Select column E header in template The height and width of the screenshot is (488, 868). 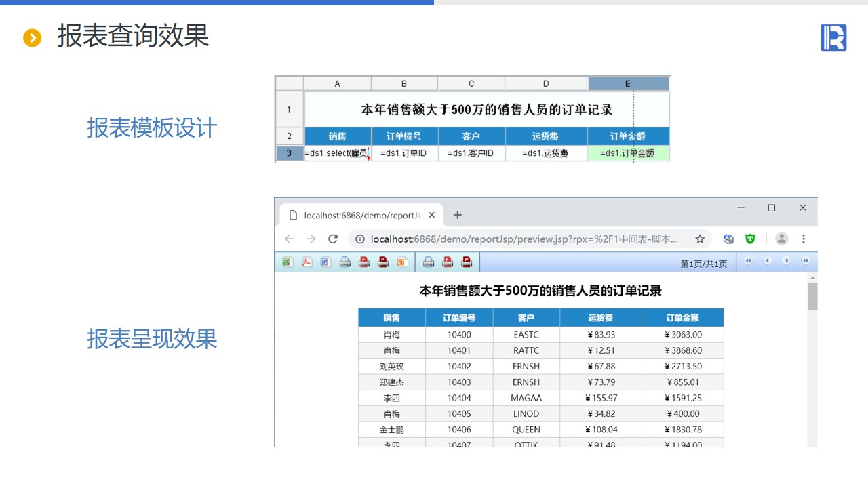(628, 83)
